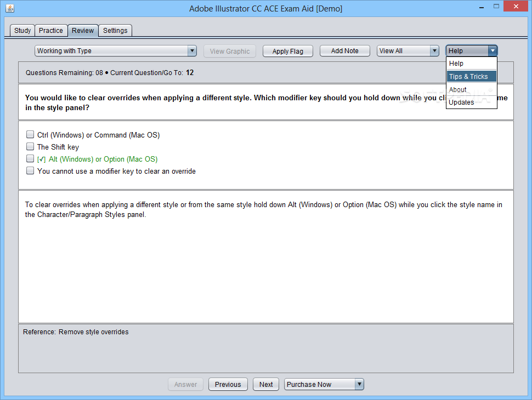Minimize the Exam Aid window
This screenshot has width=532, height=400.
[482, 8]
